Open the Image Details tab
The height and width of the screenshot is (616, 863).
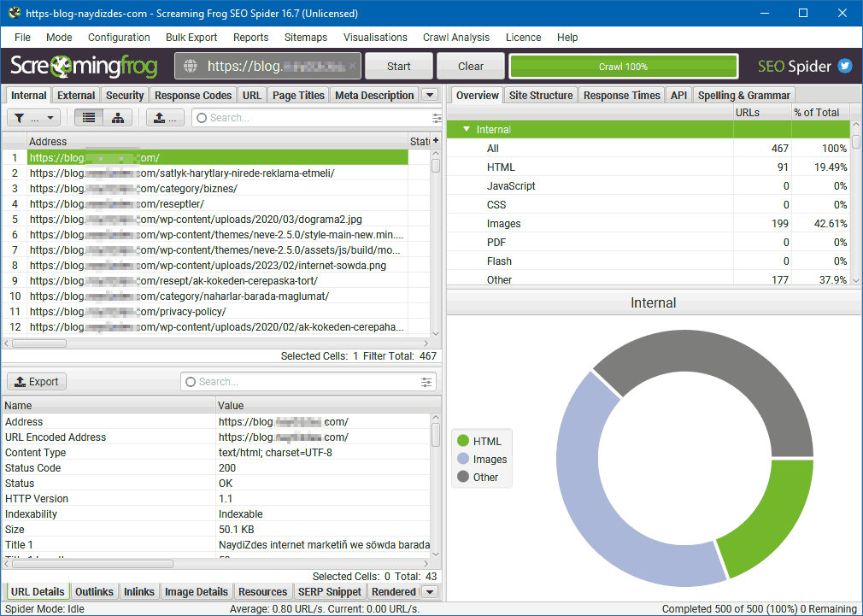coord(197,592)
